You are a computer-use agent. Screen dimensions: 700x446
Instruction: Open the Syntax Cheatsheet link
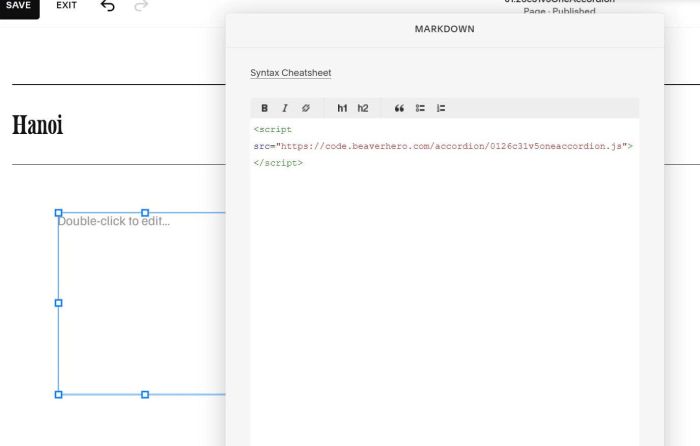(290, 73)
